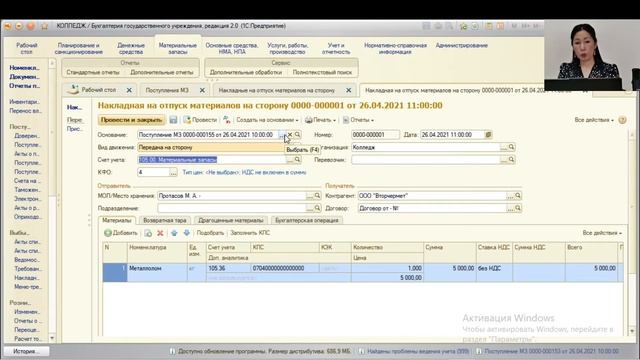This screenshot has height=360, width=640.
Task: Click the Провести и закрыть button
Action: (131, 120)
